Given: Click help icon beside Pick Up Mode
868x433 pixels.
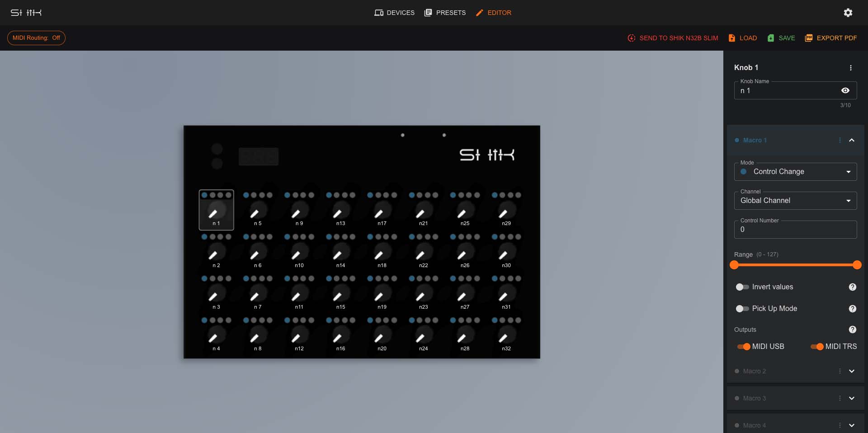Looking at the screenshot, I should point(852,309).
